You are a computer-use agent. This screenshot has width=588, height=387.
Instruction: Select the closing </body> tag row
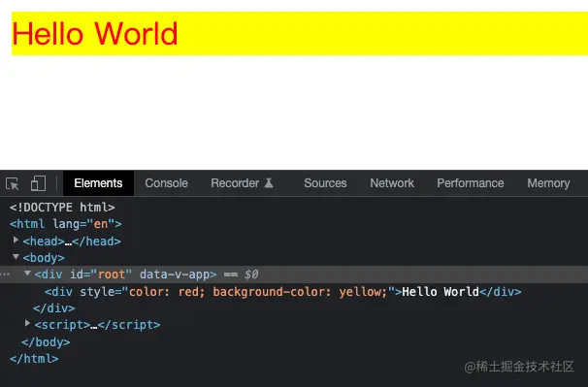click(46, 342)
